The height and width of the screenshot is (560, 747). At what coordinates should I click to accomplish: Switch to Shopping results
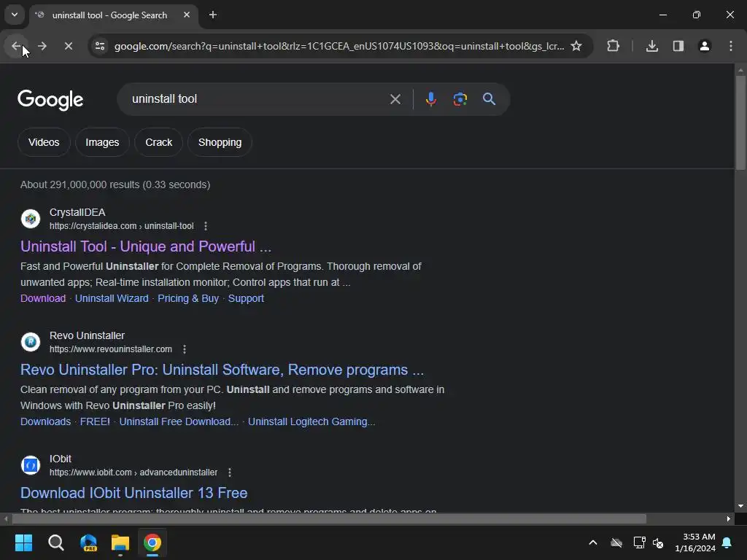click(x=220, y=142)
